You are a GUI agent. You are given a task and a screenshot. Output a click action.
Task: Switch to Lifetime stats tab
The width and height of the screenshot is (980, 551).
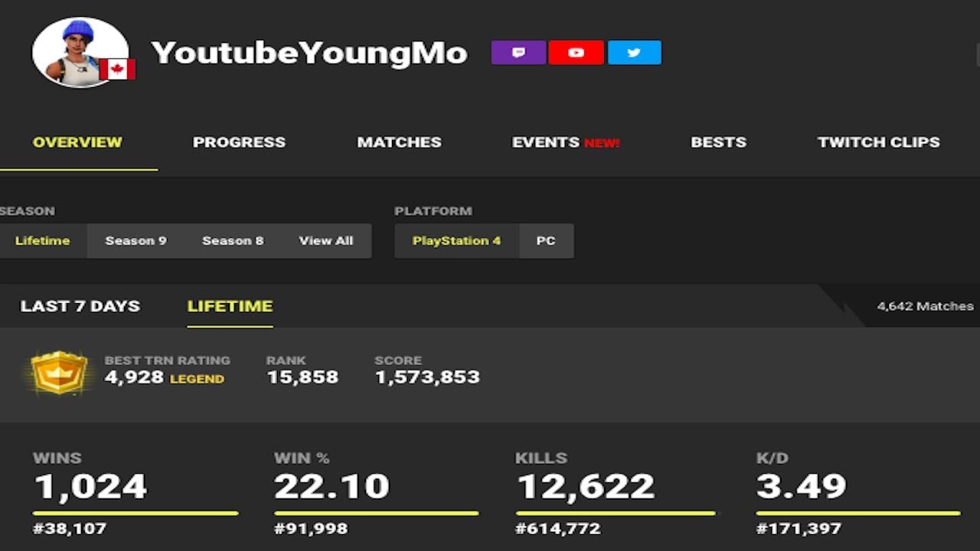[x=230, y=306]
